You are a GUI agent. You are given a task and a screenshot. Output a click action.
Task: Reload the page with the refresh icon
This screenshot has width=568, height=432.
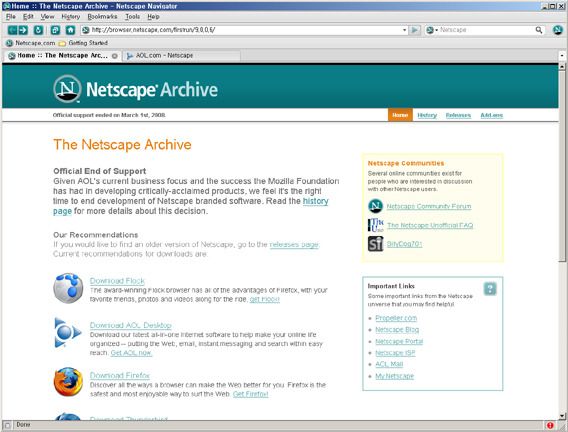pos(38,30)
